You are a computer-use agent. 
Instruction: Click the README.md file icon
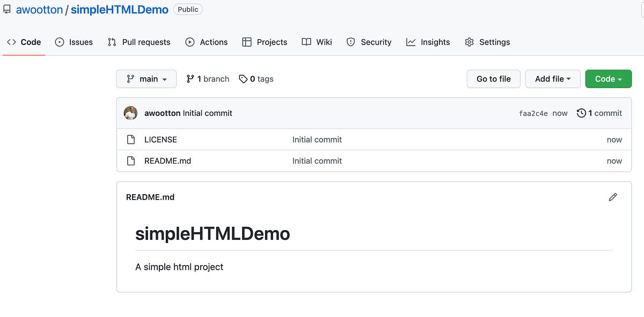[x=131, y=160]
